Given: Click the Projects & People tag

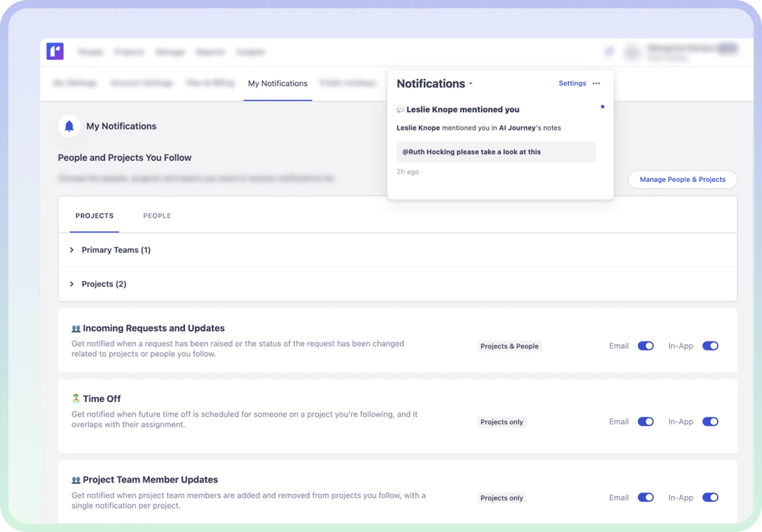Looking at the screenshot, I should click(x=509, y=346).
